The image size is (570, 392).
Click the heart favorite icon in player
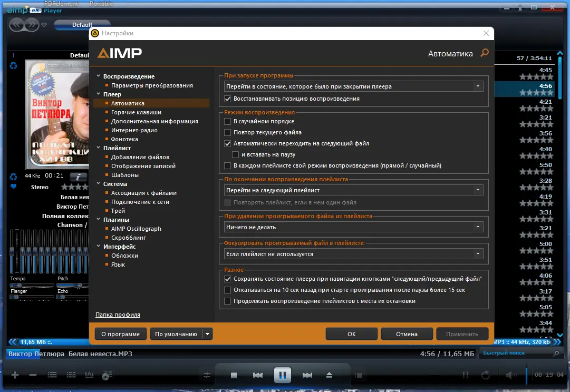click(x=14, y=187)
